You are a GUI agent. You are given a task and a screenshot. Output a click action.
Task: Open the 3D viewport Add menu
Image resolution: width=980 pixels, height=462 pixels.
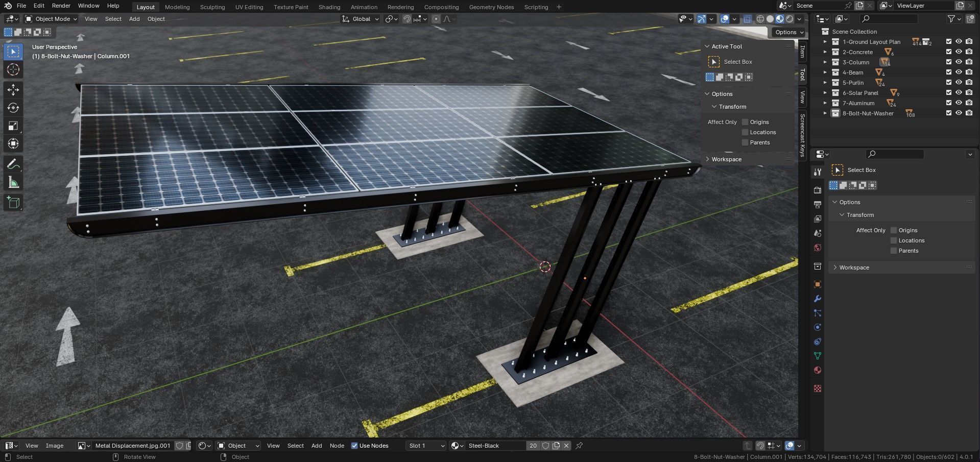[134, 19]
